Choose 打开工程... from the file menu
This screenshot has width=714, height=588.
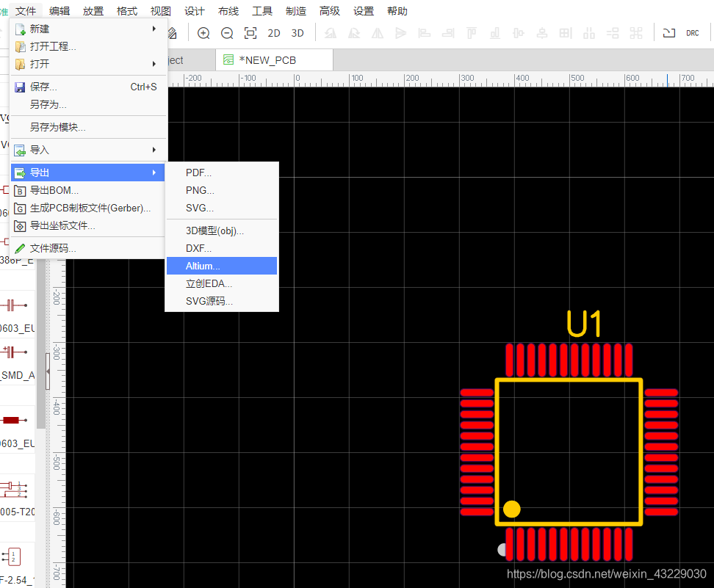[88, 46]
